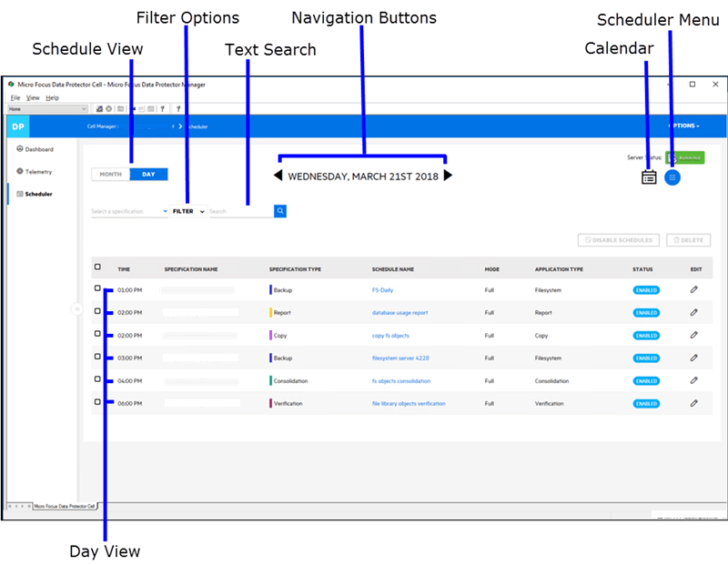Open the Help menu
This screenshot has width=728, height=565.
(x=52, y=98)
